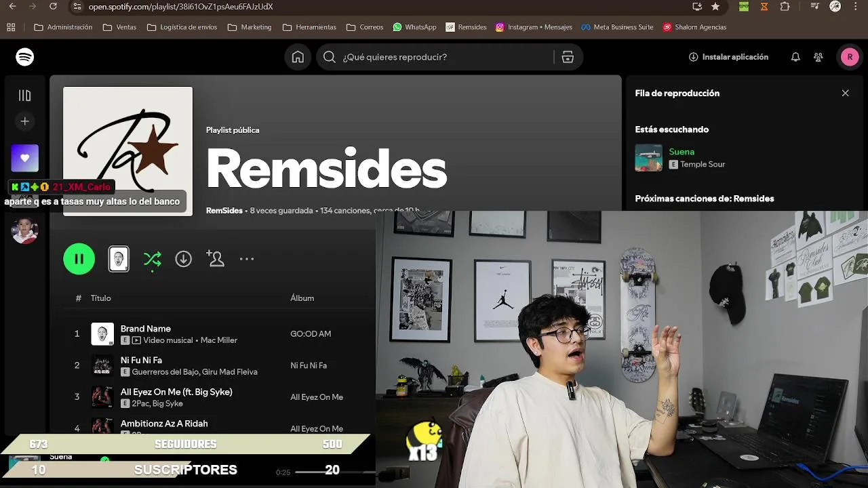The image size is (868, 488).
Task: Download the Remsides playlist
Action: 184,259
